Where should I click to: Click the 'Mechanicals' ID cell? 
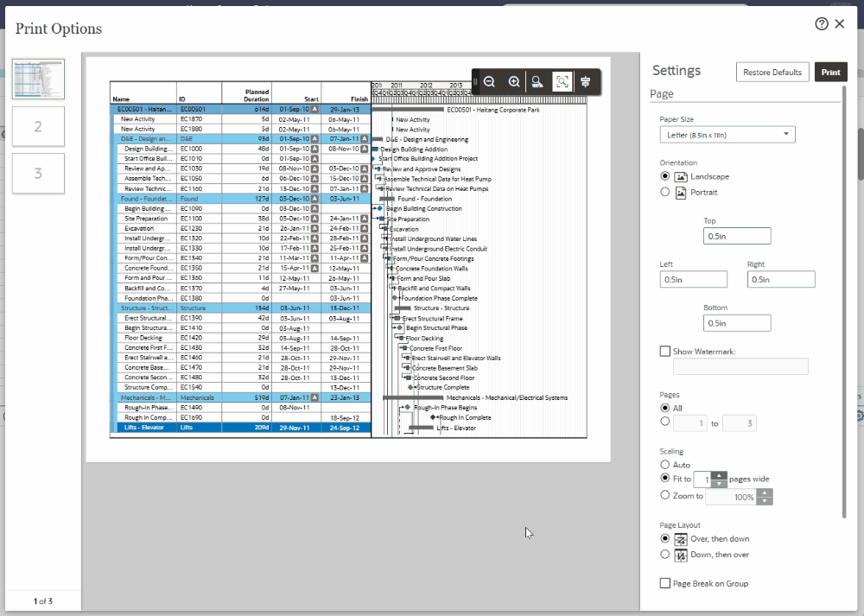pyautogui.click(x=197, y=397)
